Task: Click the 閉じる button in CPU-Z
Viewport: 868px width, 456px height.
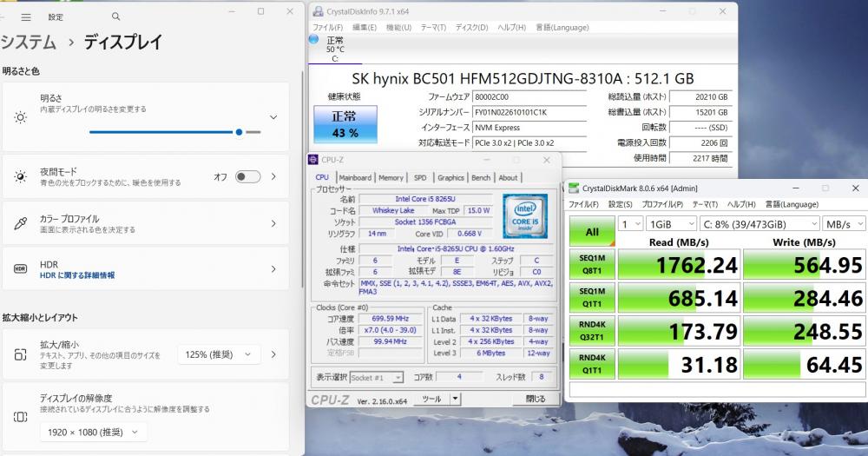Action: tap(536, 400)
